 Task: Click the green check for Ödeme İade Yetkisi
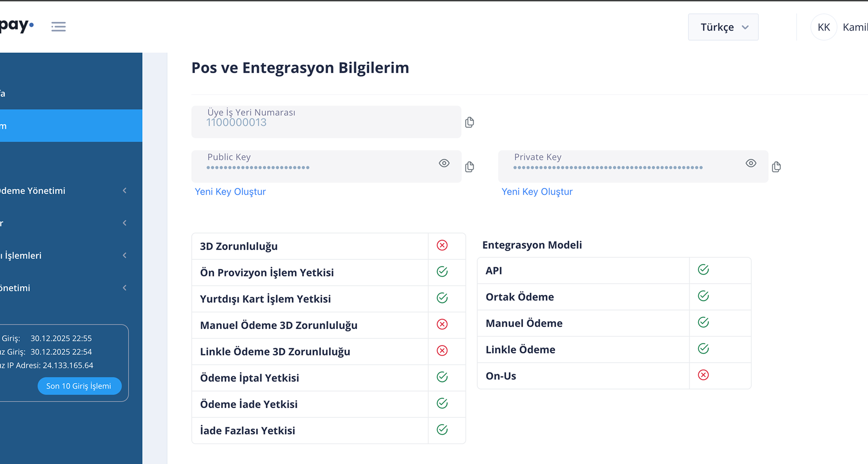click(442, 403)
